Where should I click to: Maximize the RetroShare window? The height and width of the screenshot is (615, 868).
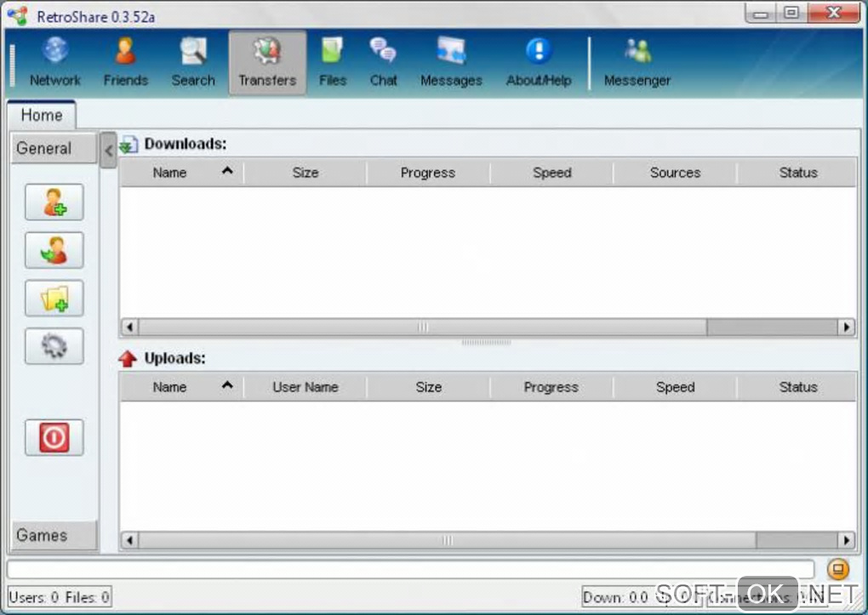point(791,14)
